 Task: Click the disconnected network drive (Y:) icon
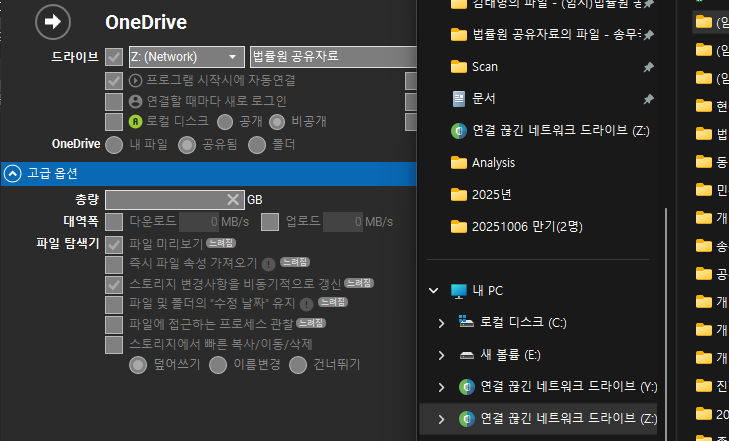click(x=466, y=386)
